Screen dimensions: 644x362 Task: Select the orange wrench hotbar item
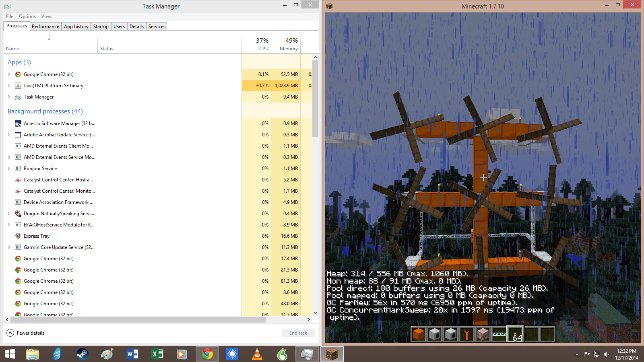[x=467, y=334]
